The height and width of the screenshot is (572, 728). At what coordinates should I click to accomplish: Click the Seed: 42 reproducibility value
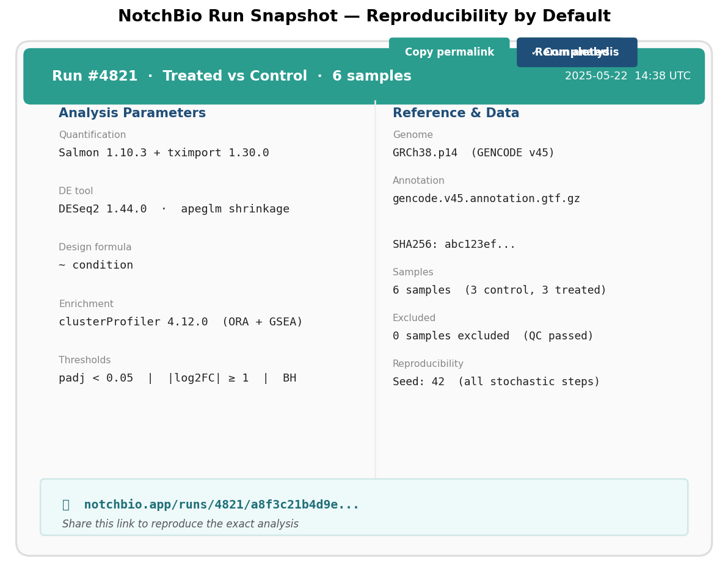tap(497, 382)
